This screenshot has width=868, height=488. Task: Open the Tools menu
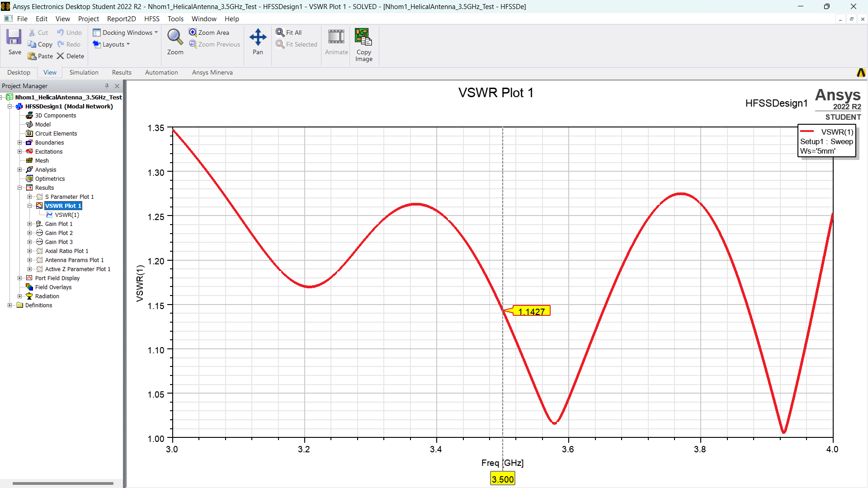click(x=175, y=19)
